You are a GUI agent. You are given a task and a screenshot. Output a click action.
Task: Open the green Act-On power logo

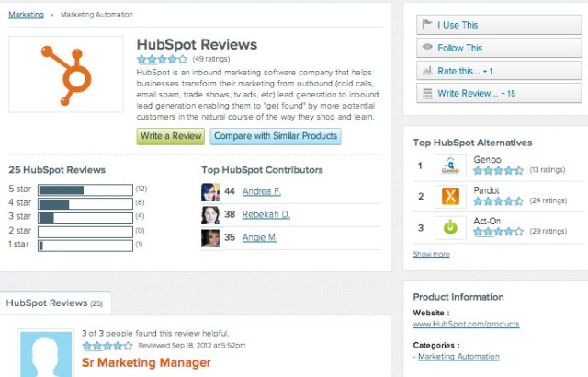coord(450,227)
